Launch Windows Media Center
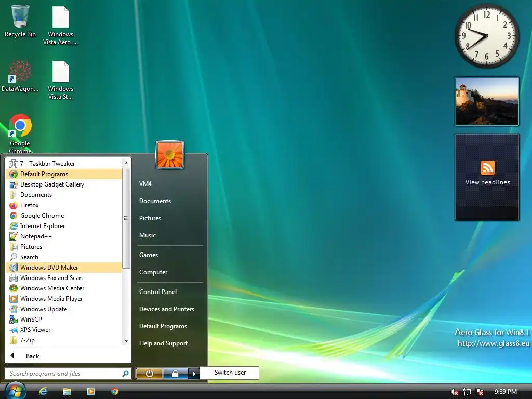 pos(64,288)
